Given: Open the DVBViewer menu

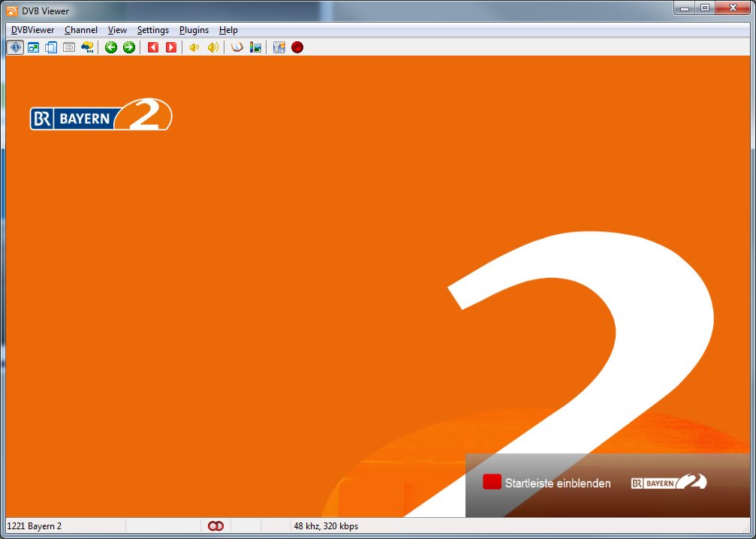Looking at the screenshot, I should pyautogui.click(x=32, y=30).
